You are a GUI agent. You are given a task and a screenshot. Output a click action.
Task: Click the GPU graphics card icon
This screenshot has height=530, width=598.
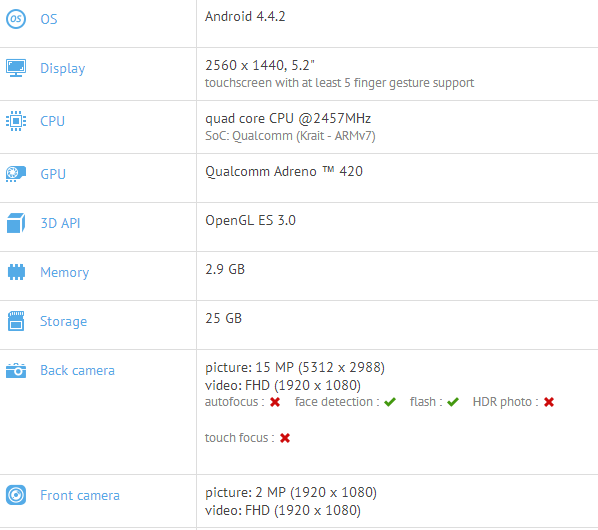(x=16, y=174)
